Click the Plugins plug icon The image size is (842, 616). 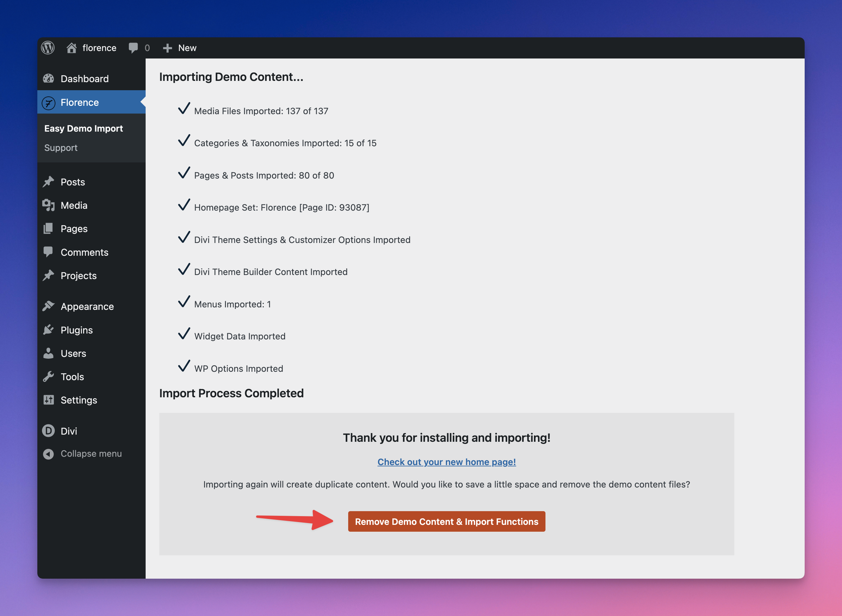pyautogui.click(x=49, y=330)
